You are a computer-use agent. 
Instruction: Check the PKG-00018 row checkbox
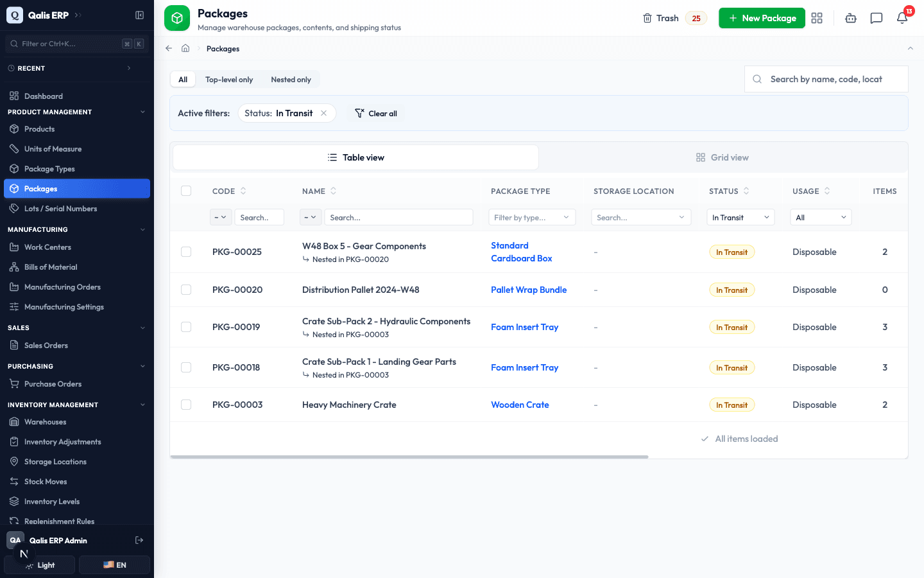186,367
